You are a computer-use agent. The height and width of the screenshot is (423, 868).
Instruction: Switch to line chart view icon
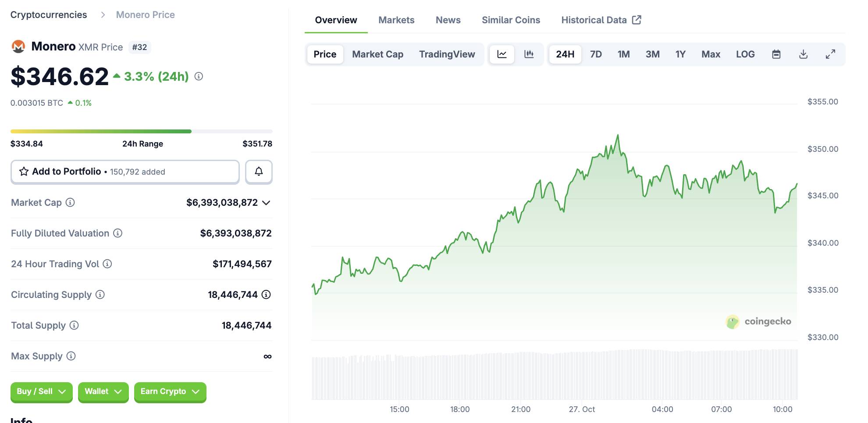(502, 54)
